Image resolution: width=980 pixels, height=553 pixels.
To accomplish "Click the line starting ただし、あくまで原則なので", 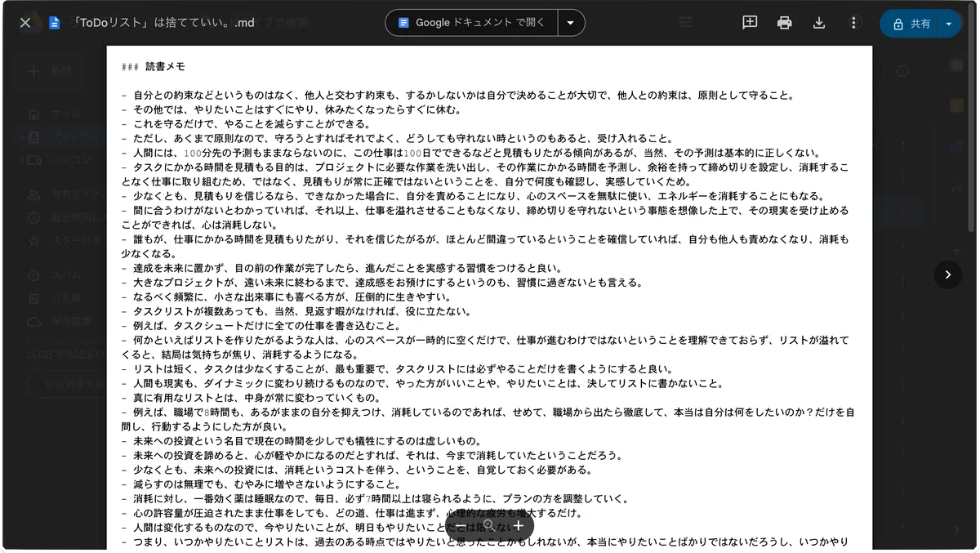I will click(397, 139).
